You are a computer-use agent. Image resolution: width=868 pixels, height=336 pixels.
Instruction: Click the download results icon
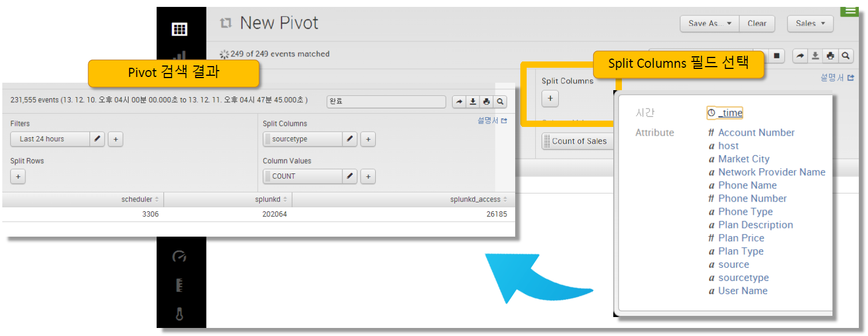pyautogui.click(x=473, y=102)
